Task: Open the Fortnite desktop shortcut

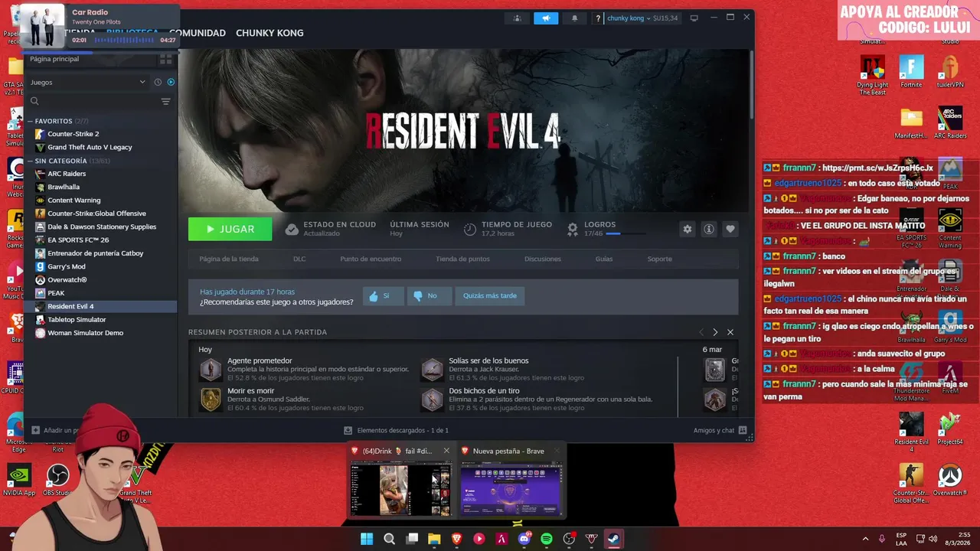Action: [x=911, y=72]
